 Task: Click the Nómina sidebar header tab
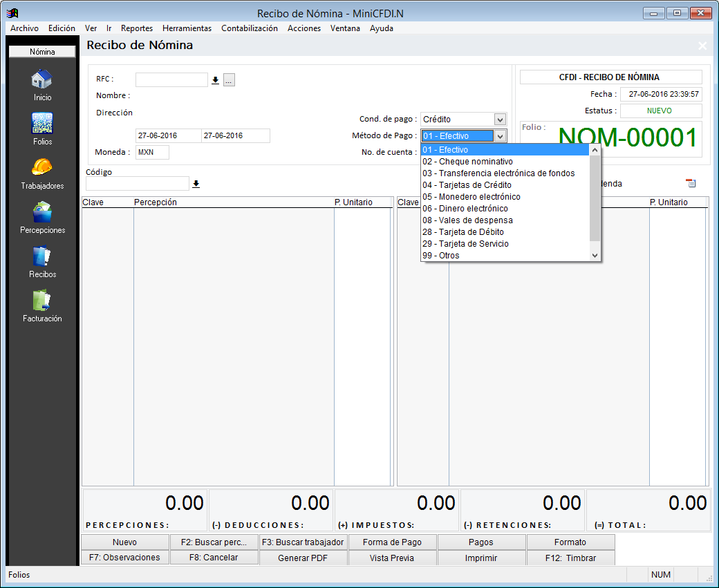tap(42, 52)
